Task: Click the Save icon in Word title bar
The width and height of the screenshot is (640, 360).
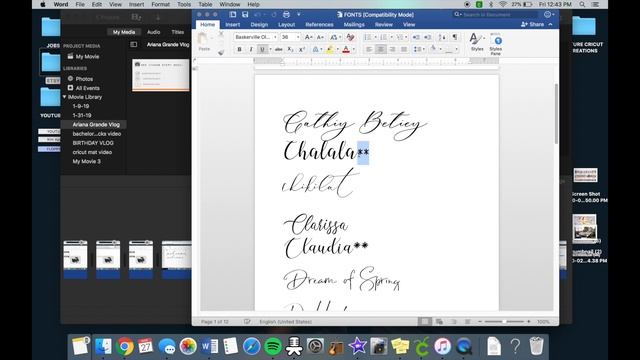Action: click(245, 14)
